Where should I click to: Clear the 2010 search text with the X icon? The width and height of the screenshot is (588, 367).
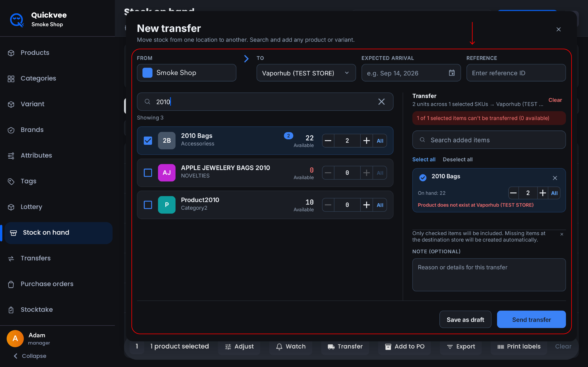(381, 102)
